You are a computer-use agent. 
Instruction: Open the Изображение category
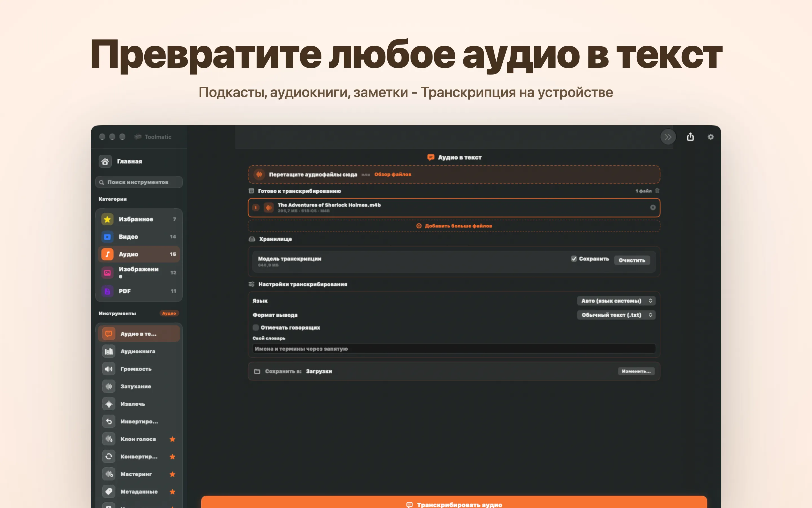coord(139,272)
